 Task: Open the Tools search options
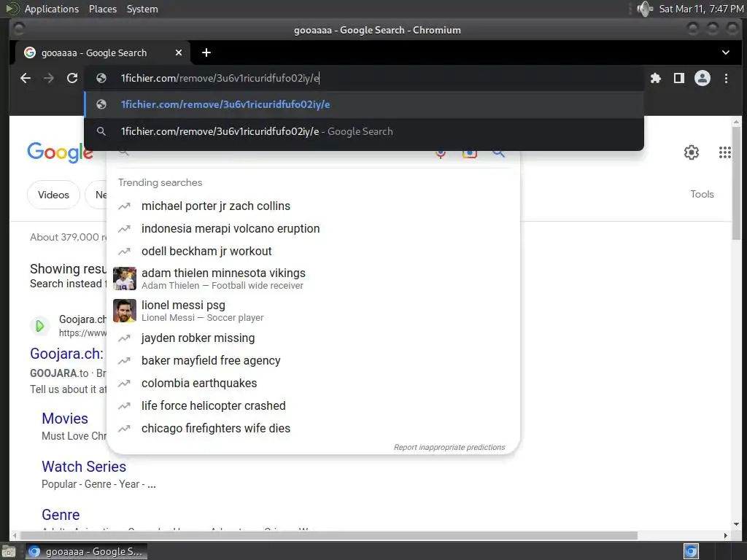(702, 194)
